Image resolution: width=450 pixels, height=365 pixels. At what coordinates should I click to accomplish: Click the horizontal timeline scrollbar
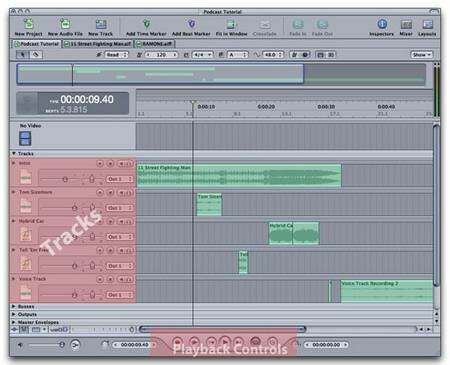pyautogui.click(x=222, y=329)
